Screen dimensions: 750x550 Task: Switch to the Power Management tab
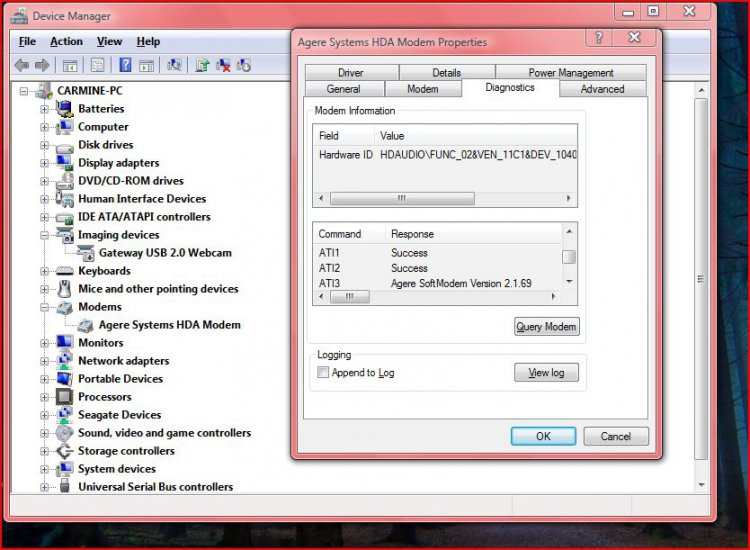tap(571, 73)
